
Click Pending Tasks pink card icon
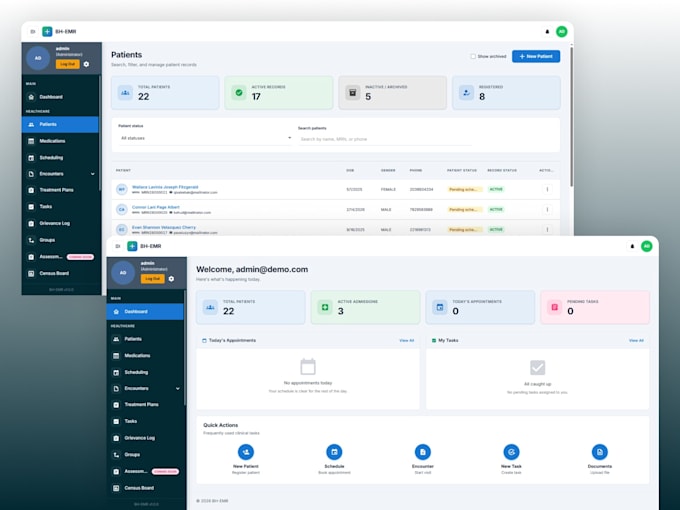(x=555, y=307)
